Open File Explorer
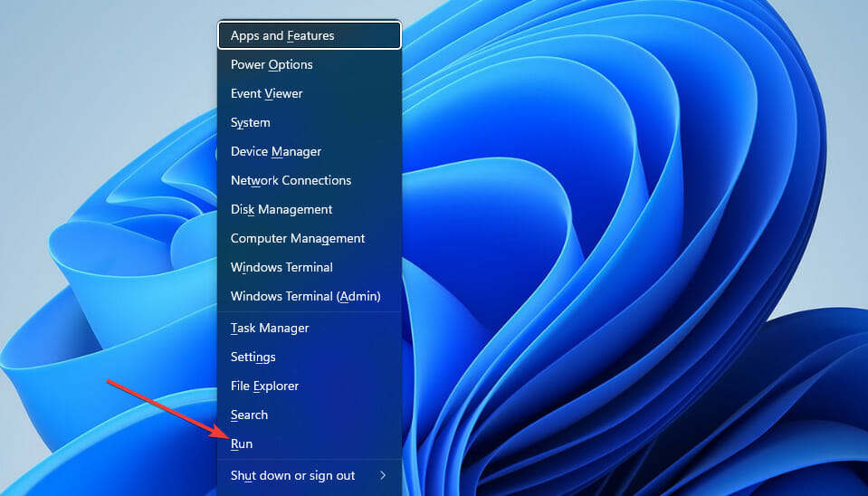 [x=264, y=386]
